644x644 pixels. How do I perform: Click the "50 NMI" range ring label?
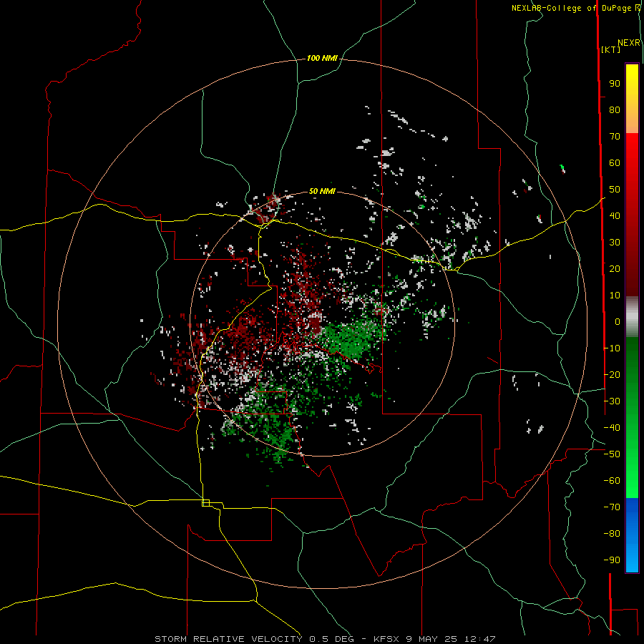[322, 191]
